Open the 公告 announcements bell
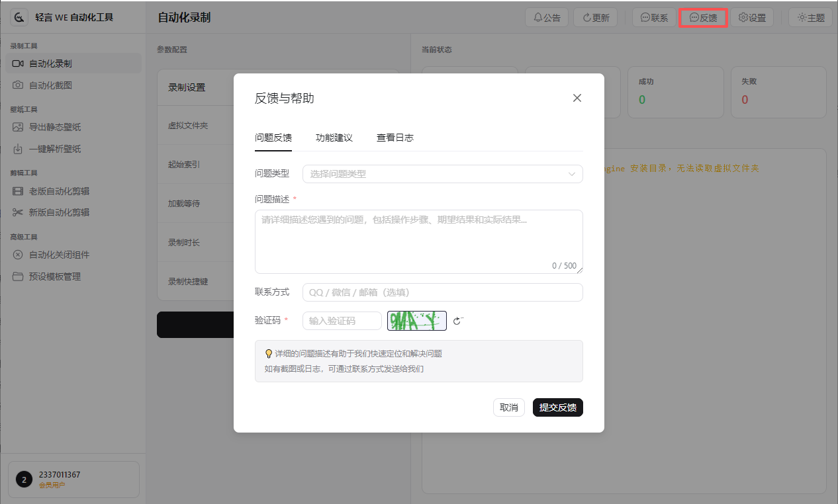This screenshot has height=504, width=838. tap(547, 17)
